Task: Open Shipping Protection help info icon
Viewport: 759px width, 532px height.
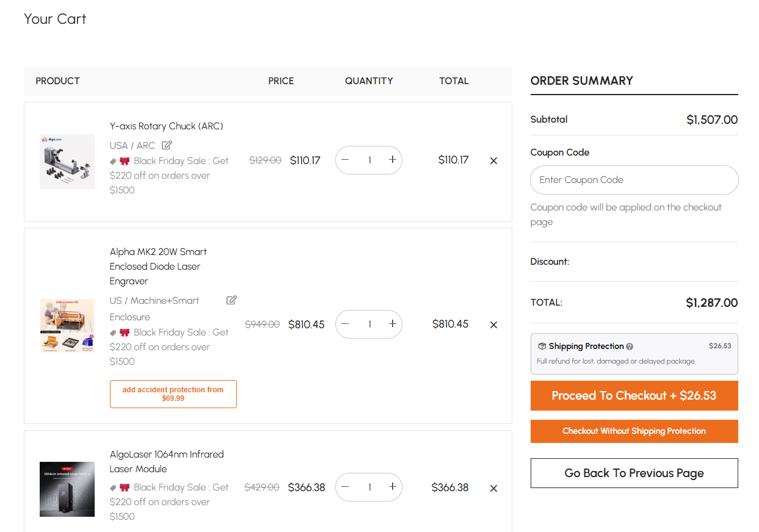Action: click(630, 347)
